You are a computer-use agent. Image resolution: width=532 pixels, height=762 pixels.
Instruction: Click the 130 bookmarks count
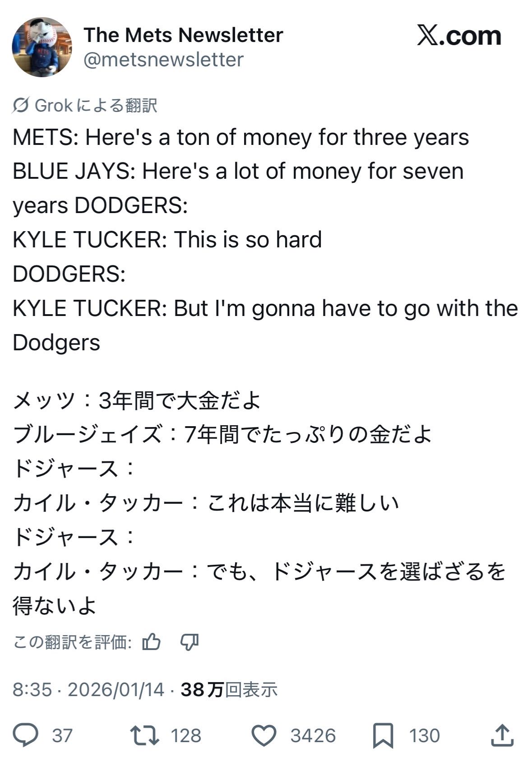tap(424, 735)
